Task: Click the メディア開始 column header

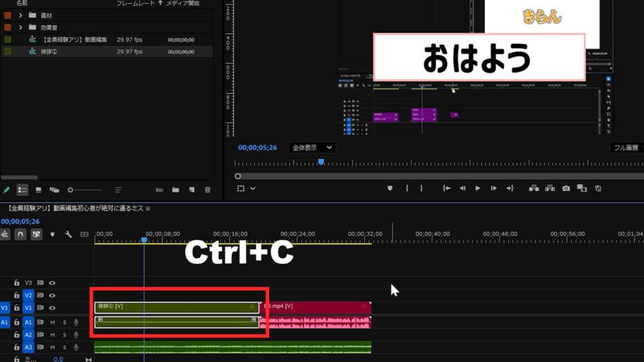Action: click(x=182, y=3)
